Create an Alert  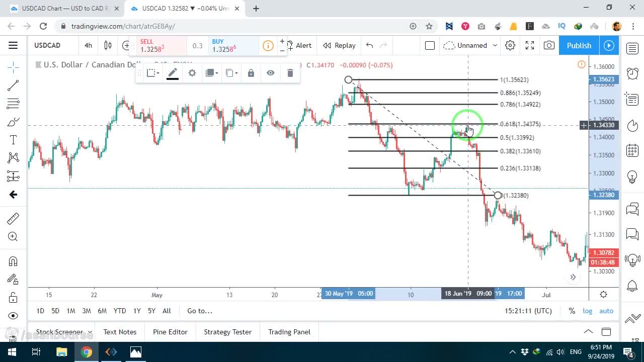coord(299,45)
